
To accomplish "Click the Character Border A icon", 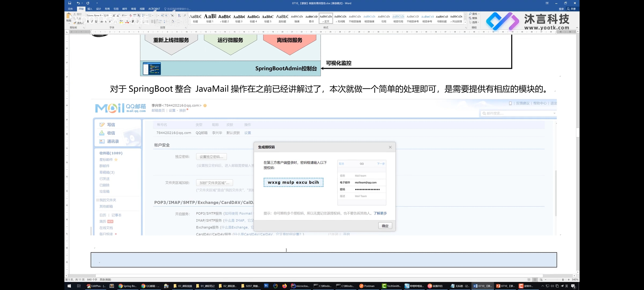I will click(139, 15).
